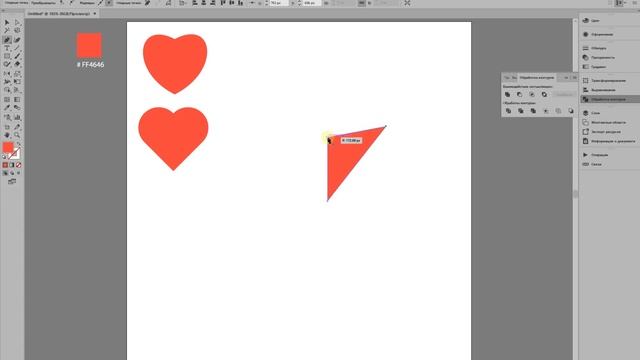Select the Pen tool in toolbar

7,40
